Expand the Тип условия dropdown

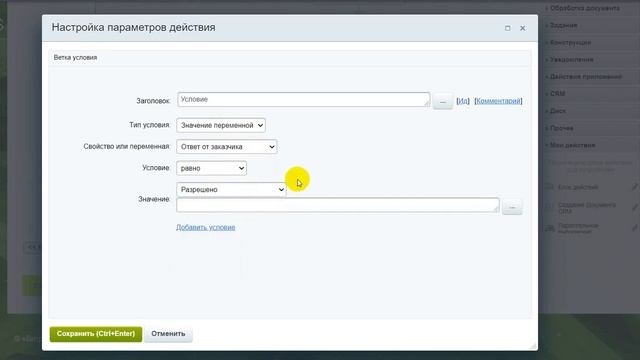click(x=221, y=125)
